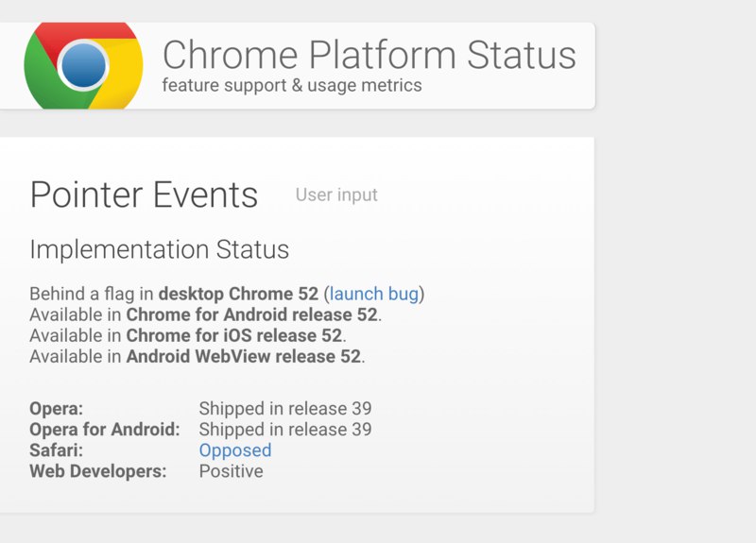Click the 'Safari:' label

(57, 450)
